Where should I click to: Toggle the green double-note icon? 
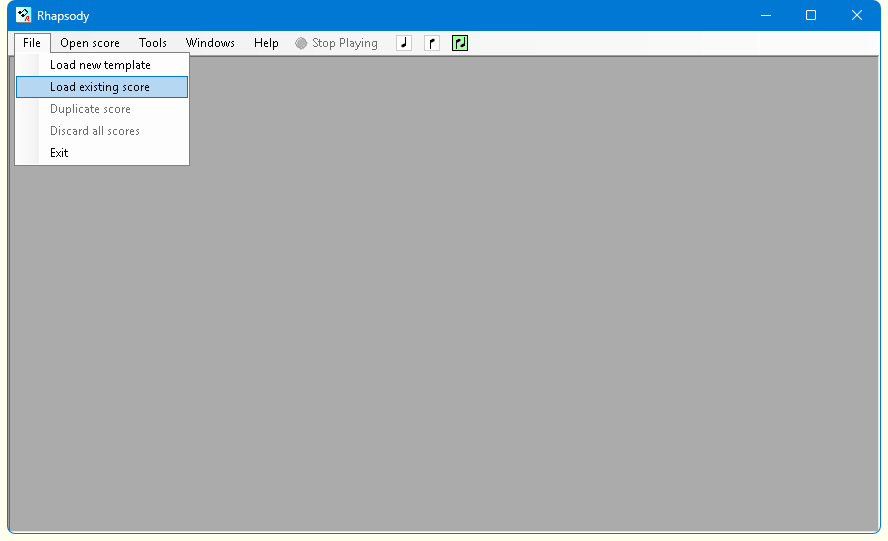[x=460, y=43]
